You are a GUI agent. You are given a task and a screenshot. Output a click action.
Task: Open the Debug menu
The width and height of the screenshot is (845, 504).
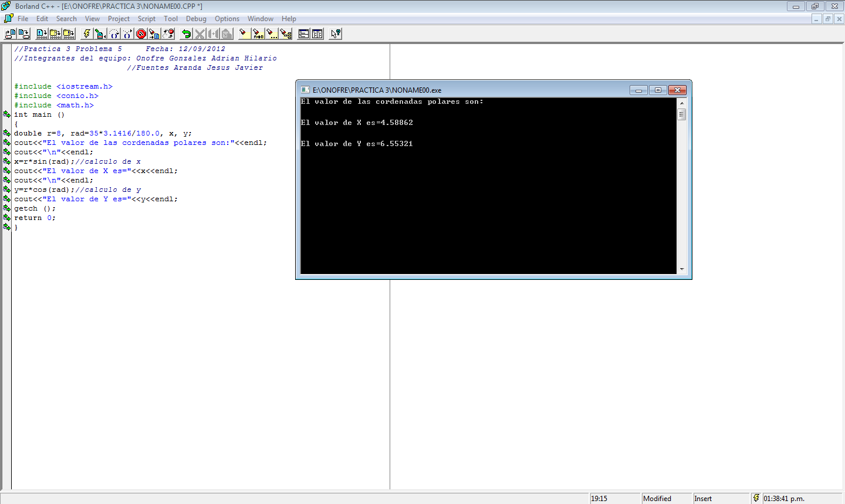tap(196, 18)
